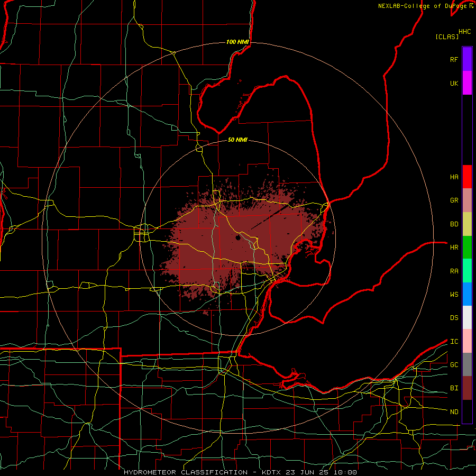Click the BD legend label
The height and width of the screenshot is (476, 476).
454,224
